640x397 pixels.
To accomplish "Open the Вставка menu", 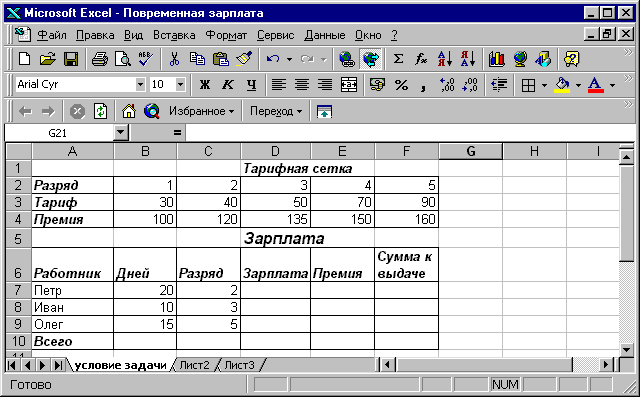I will tap(174, 35).
